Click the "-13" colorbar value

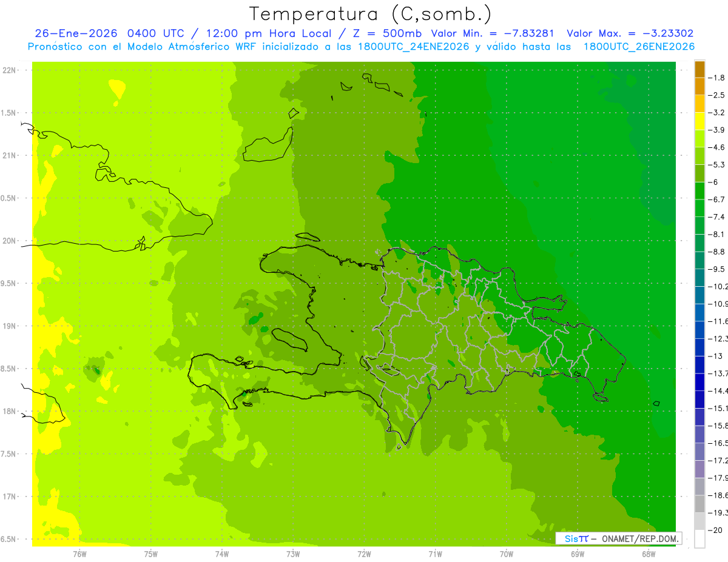[x=715, y=356]
